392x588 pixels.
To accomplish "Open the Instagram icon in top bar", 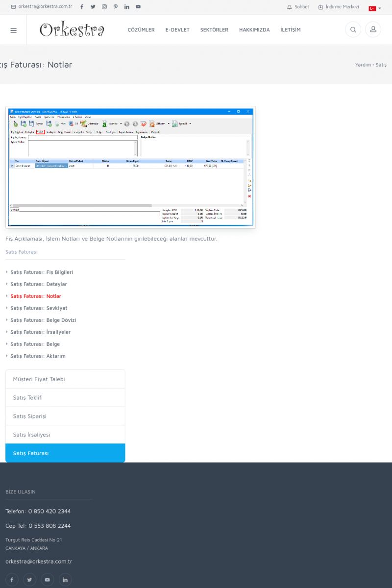I will [x=104, y=7].
